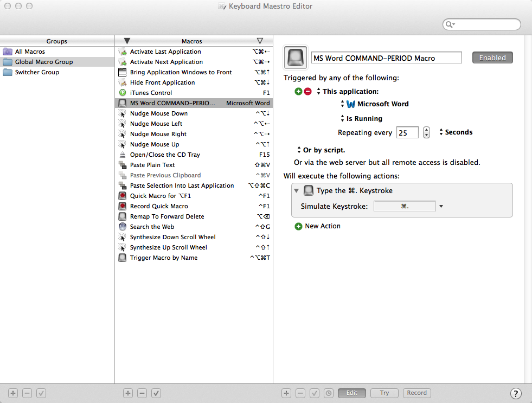The width and height of the screenshot is (532, 403).
Task: Click the Microsoft Word application icon
Action: click(351, 104)
